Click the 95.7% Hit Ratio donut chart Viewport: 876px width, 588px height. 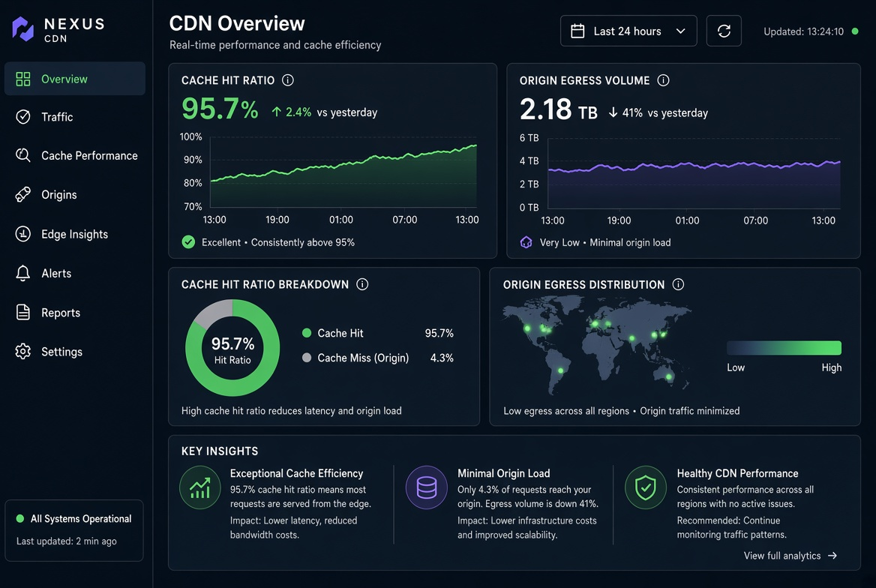[x=232, y=348]
